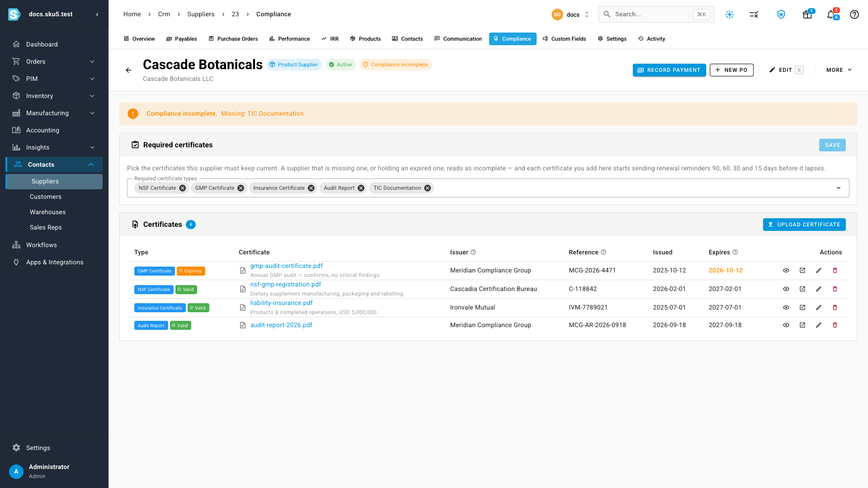Screen dimensions: 868x488
Task: Expand the PIM sidebar menu
Action: [x=92, y=79]
